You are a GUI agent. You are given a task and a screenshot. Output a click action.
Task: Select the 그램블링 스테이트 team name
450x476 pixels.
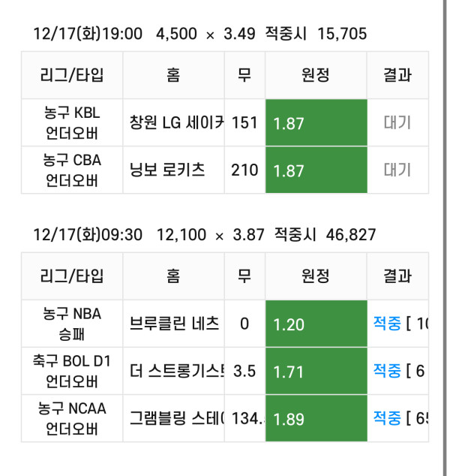pyautogui.click(x=177, y=418)
